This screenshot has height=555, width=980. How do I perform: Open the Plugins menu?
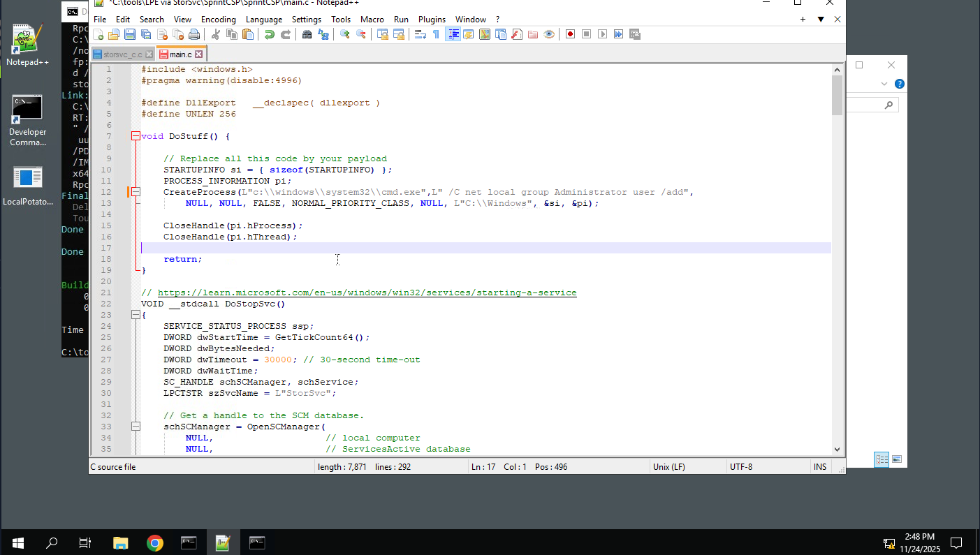pyautogui.click(x=432, y=20)
